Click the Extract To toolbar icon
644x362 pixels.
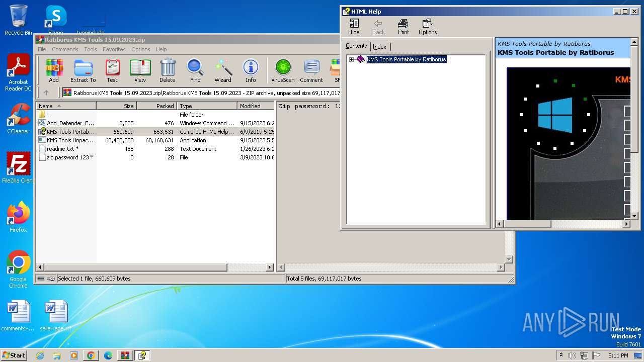[83, 70]
